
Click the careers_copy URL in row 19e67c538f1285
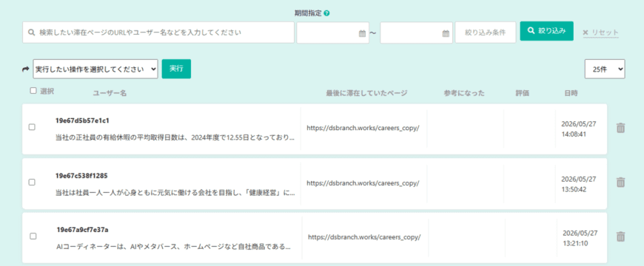click(x=363, y=183)
